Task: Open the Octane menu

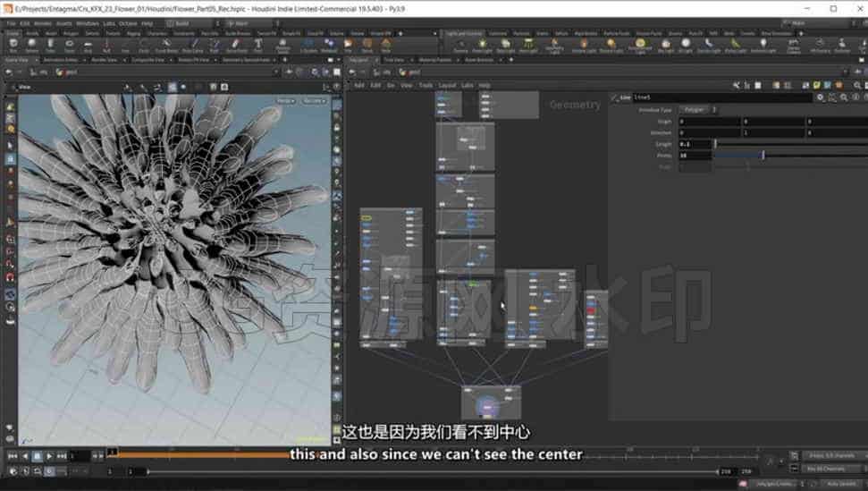Action: point(128,24)
